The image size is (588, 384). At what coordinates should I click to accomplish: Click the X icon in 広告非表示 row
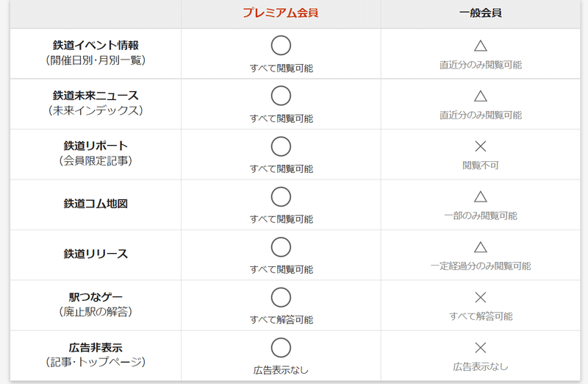point(481,348)
